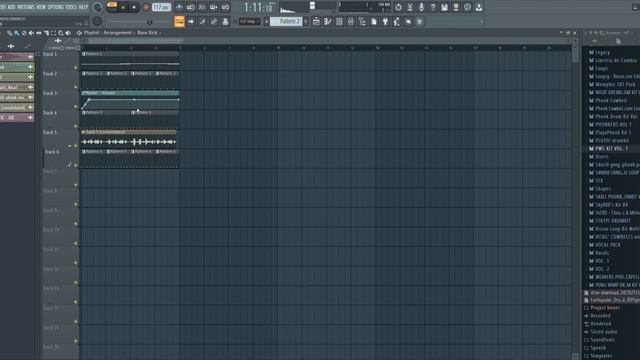Select the playlist playback speaker tool
Image resolution: width=640 pixels, height=360 pixels.
tap(68, 33)
